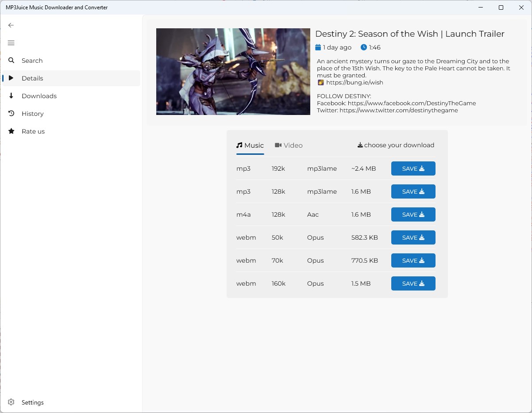
Task: Select Details in the sidebar
Action: (x=71, y=78)
